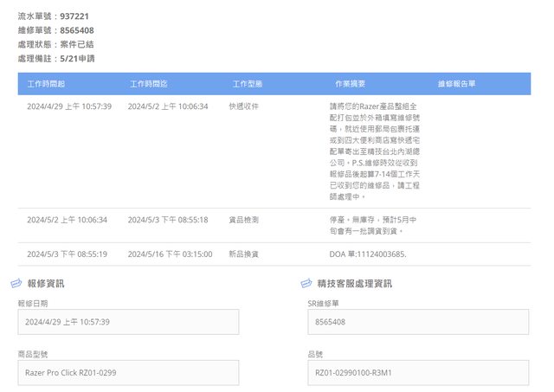Click the 工作時間起 column header
The image size is (554, 392).
point(46,84)
